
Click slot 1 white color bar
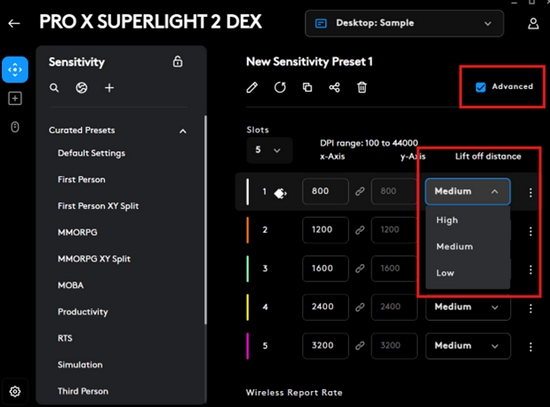[248, 192]
